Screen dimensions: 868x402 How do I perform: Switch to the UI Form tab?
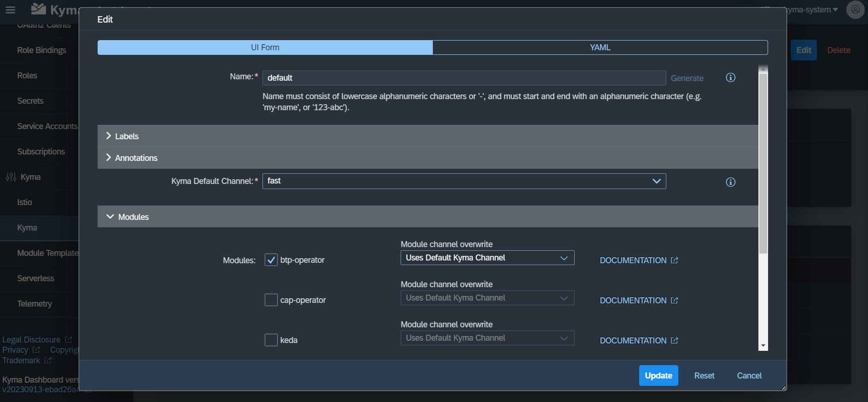(x=265, y=47)
